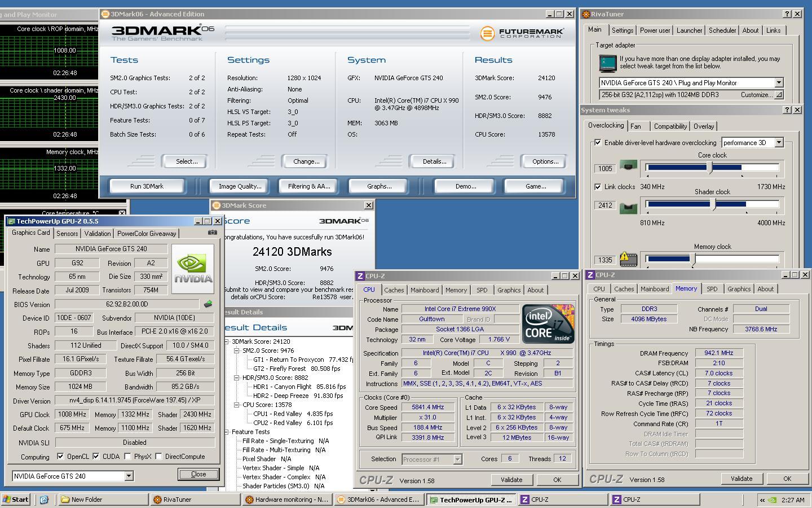
Task: Open the Start menu
Action: 16,500
